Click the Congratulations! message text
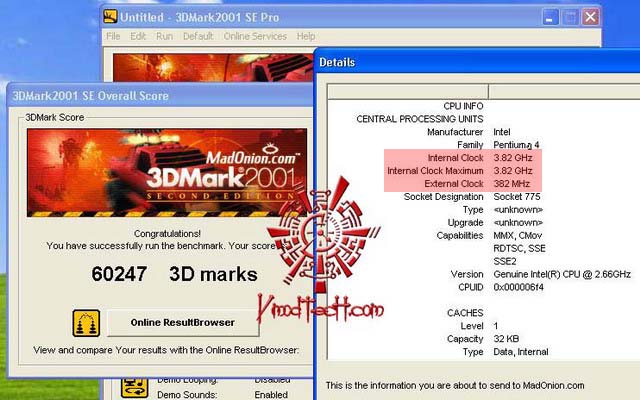The width and height of the screenshot is (640, 400). (x=167, y=234)
